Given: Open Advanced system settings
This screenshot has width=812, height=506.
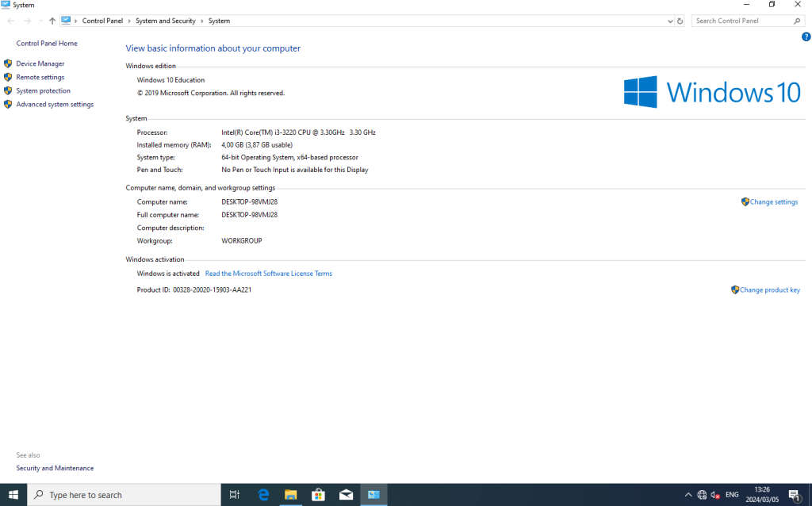Looking at the screenshot, I should 55,104.
